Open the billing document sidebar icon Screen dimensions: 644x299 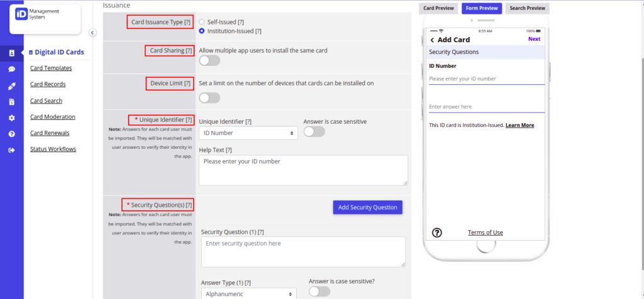(11, 102)
